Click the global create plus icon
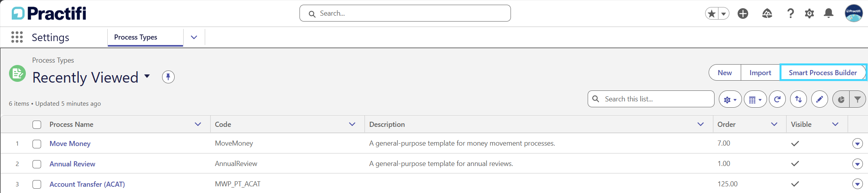 (743, 14)
